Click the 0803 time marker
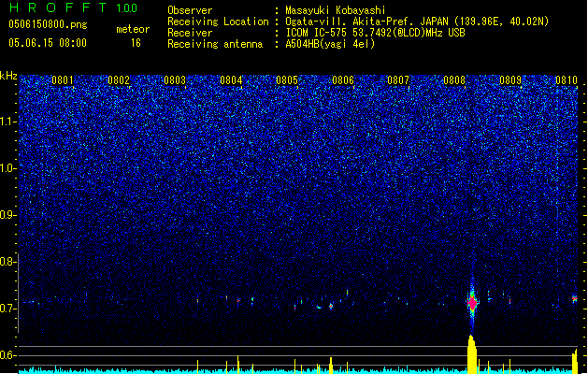The width and height of the screenshot is (588, 374). [x=175, y=80]
